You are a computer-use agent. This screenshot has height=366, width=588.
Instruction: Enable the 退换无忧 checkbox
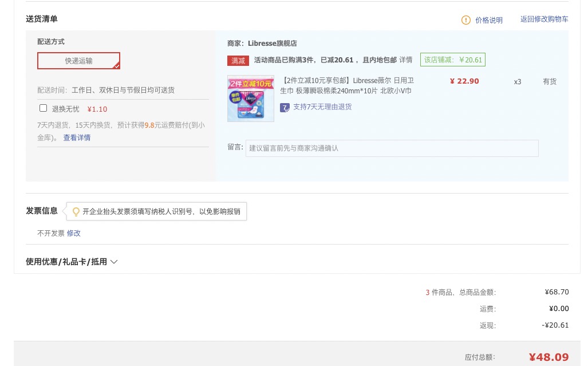[x=43, y=108]
